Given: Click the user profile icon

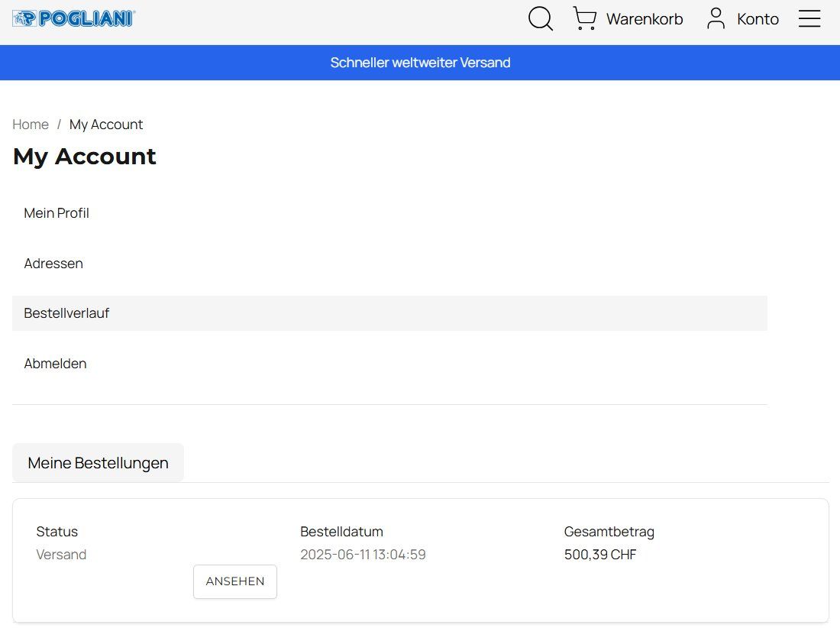Looking at the screenshot, I should [716, 19].
